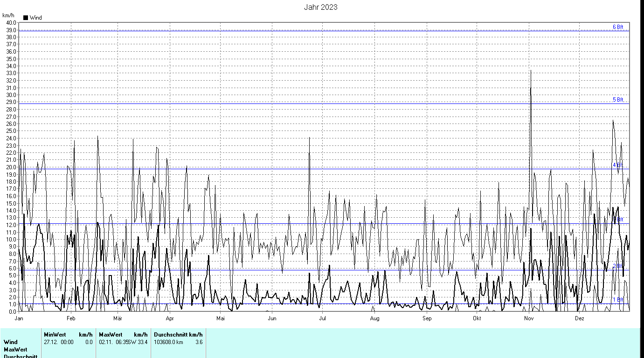The width and height of the screenshot is (644, 358).
Task: Click the "20.0" tick on the y-axis
Action: click(11, 167)
